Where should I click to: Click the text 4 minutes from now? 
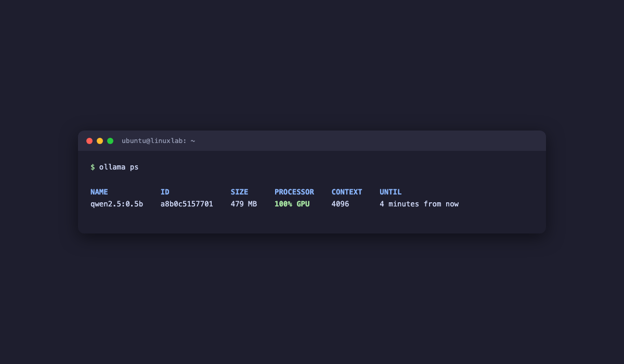pyautogui.click(x=419, y=204)
